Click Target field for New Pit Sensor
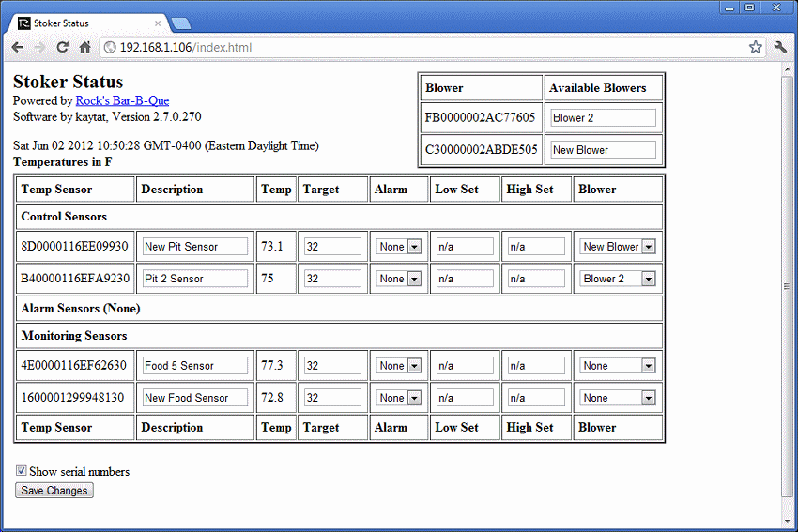Viewport: 798px width, 532px height. pos(332,247)
